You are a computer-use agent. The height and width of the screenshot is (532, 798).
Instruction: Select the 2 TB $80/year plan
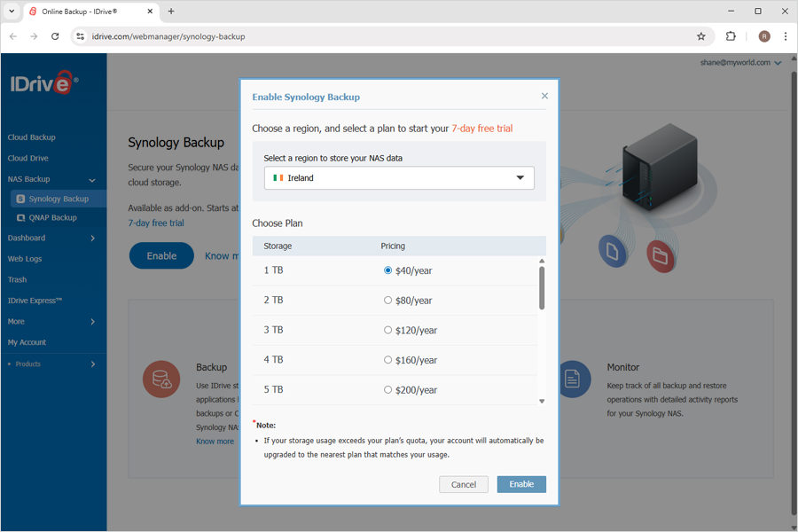coord(387,301)
